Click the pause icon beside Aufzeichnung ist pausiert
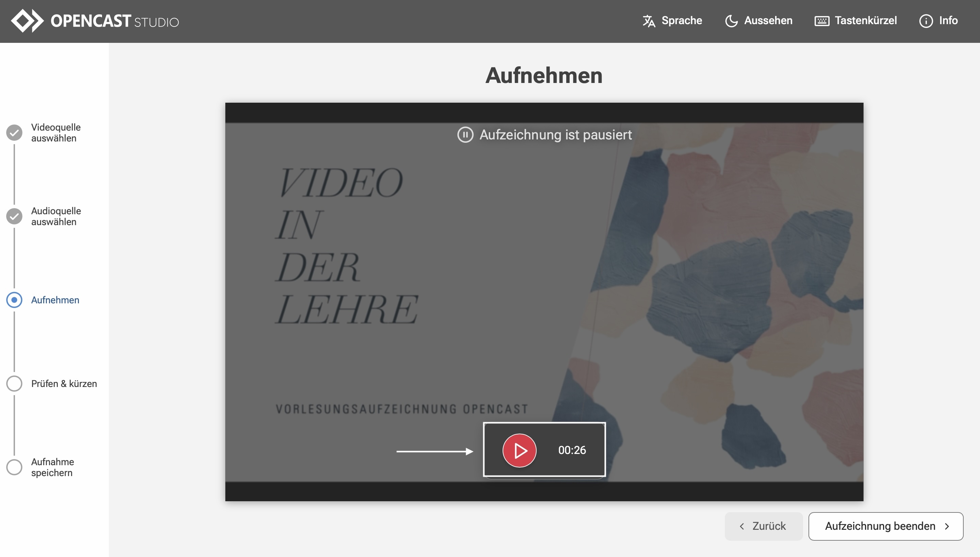Image resolution: width=980 pixels, height=557 pixels. (465, 135)
